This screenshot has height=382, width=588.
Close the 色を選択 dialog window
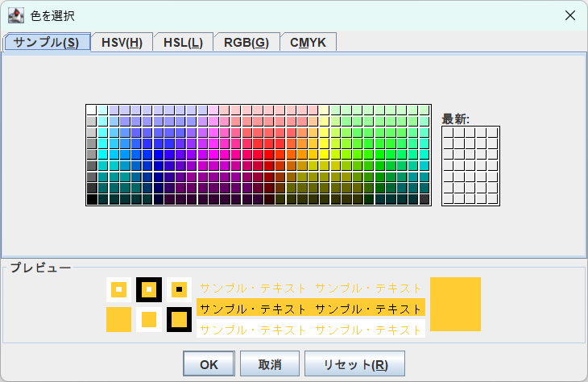pyautogui.click(x=570, y=15)
